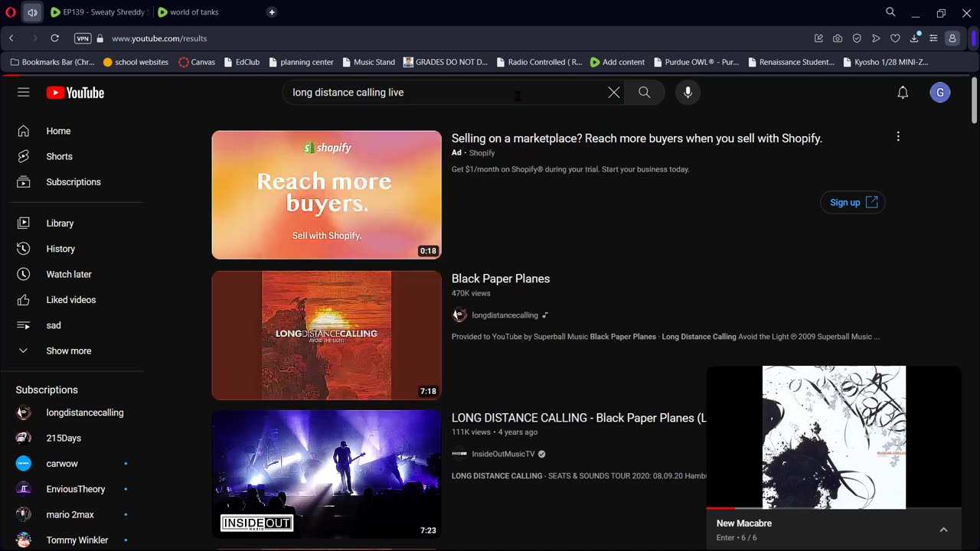Open Subscriptions in the sidebar
Viewport: 980px width, 551px height.
(73, 182)
